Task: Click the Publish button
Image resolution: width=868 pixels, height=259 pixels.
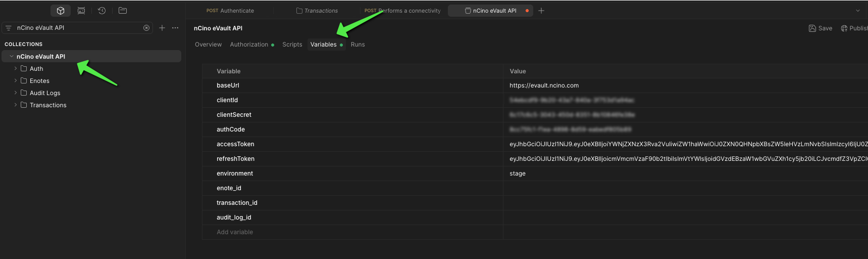Action: pos(854,28)
